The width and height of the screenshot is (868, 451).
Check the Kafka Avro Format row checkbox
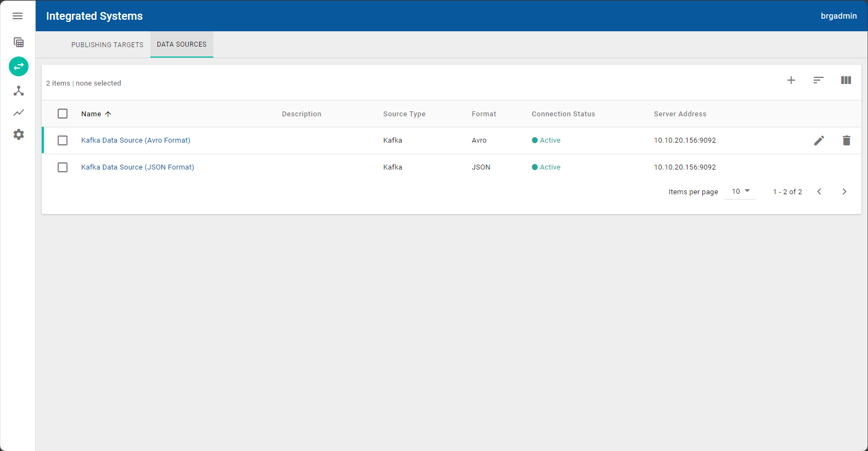click(63, 140)
